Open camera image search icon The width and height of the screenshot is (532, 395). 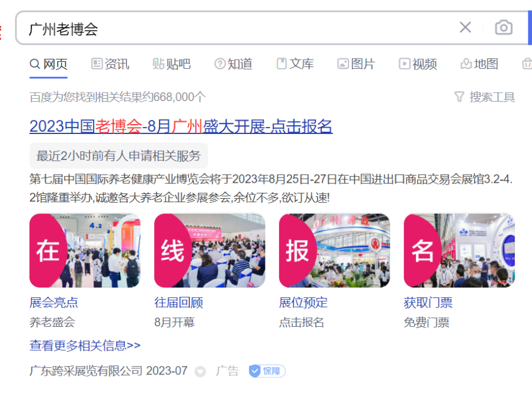(x=504, y=28)
